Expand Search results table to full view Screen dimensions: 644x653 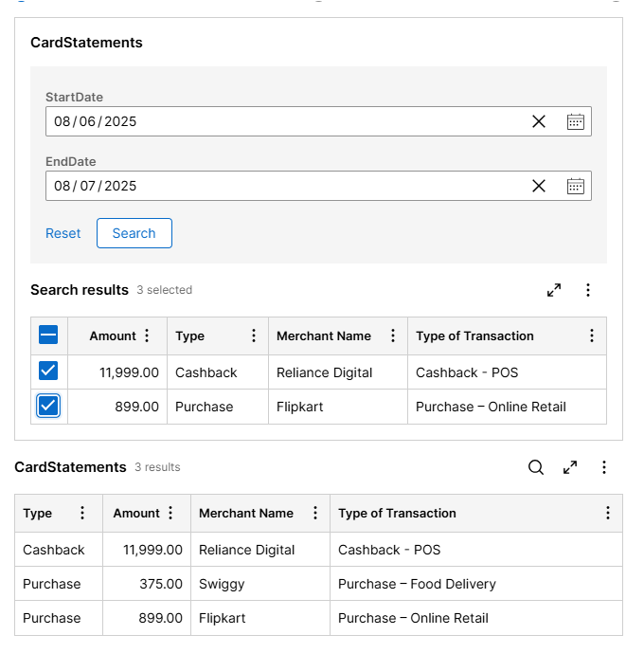click(x=554, y=290)
